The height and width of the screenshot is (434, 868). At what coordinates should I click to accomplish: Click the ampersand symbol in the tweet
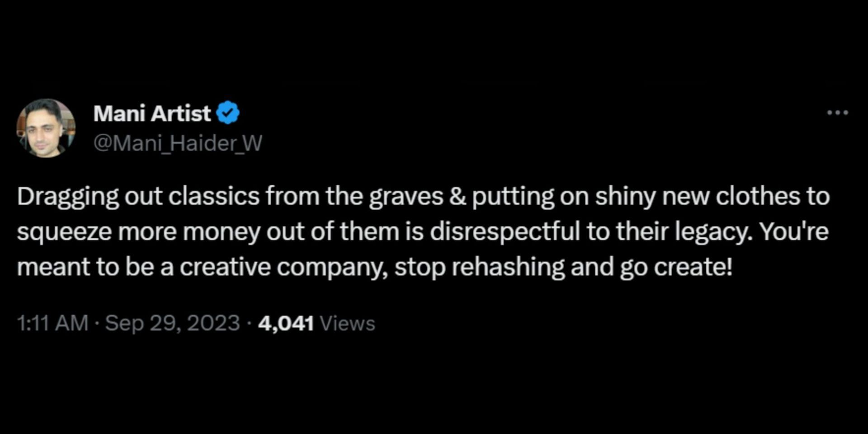click(x=458, y=196)
